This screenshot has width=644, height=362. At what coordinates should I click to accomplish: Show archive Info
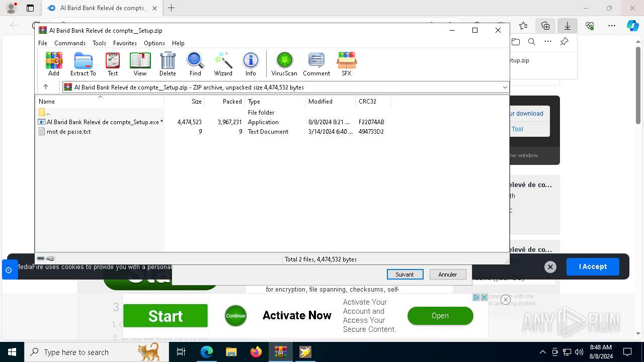coord(251,64)
